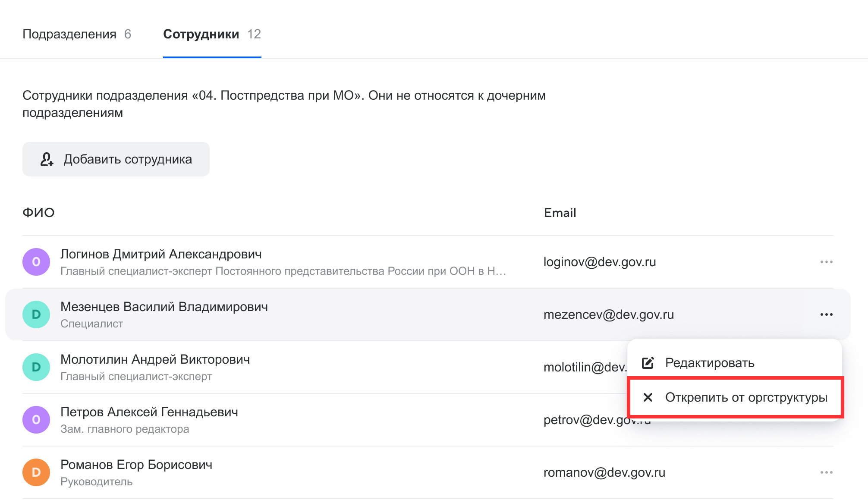Click orange avatar of Романов Егор

pos(36,472)
